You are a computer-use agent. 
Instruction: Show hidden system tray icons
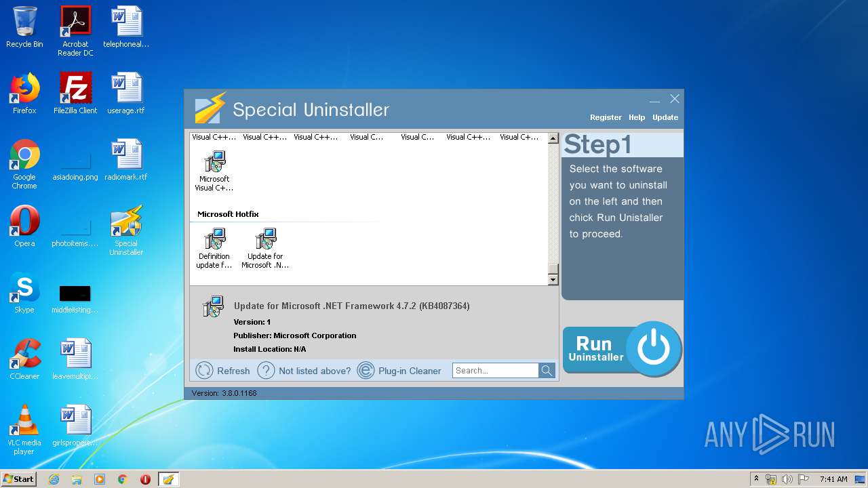(757, 479)
